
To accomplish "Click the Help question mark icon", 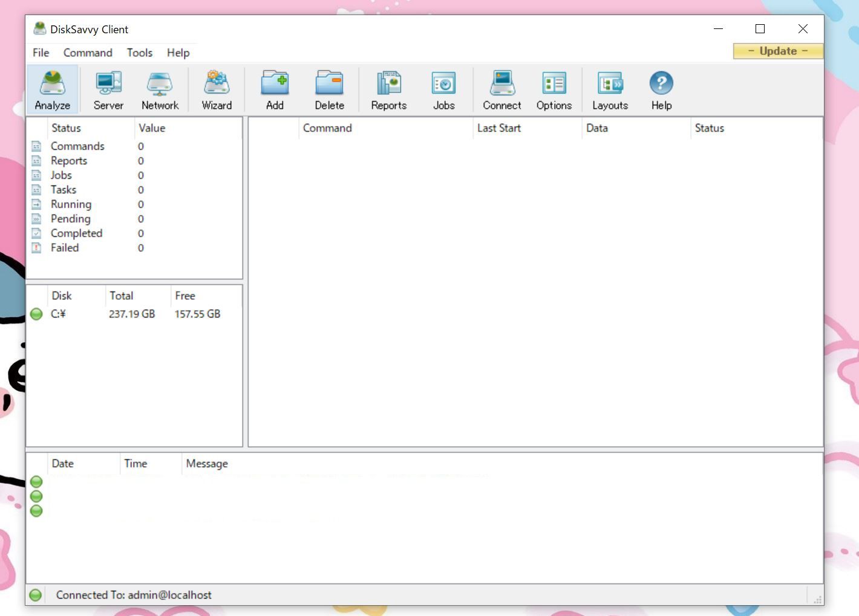I will click(x=661, y=83).
